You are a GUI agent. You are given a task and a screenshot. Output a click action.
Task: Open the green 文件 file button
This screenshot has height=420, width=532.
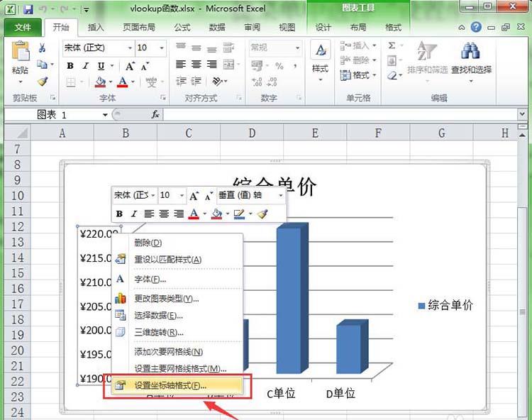[23, 28]
